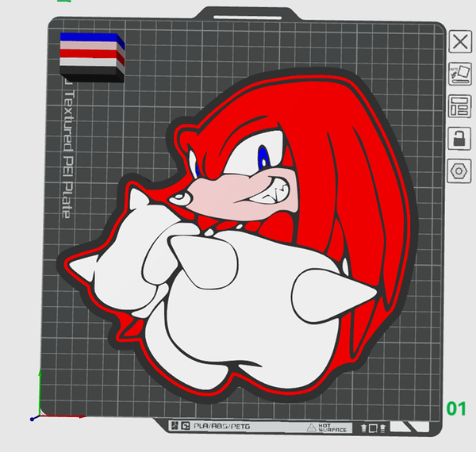
Task: Click the plate number 01 label
Action: point(456,408)
